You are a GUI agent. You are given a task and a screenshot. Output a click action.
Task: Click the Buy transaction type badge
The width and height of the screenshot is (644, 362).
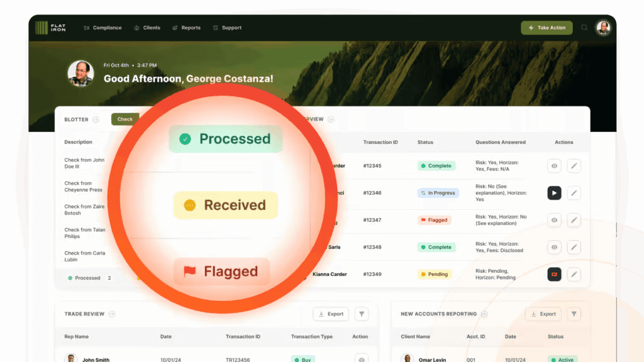coord(303,359)
